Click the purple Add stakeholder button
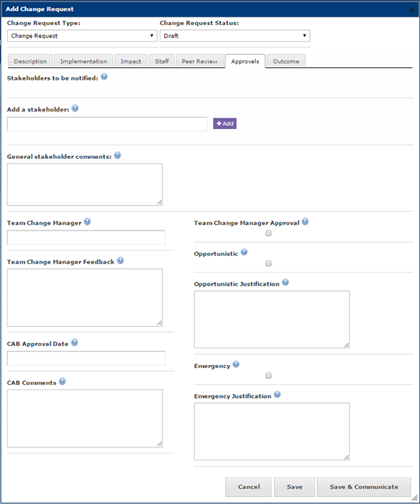This screenshot has height=504, width=420. click(225, 124)
